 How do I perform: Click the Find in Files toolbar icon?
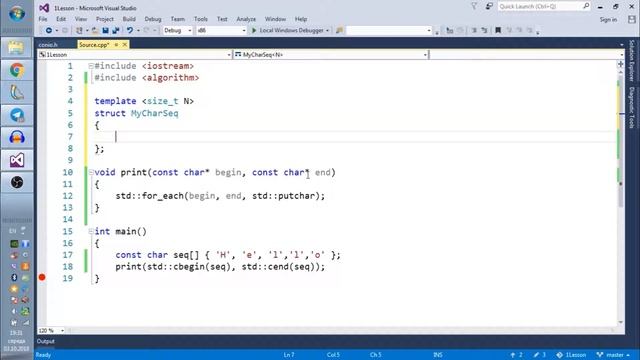point(339,31)
